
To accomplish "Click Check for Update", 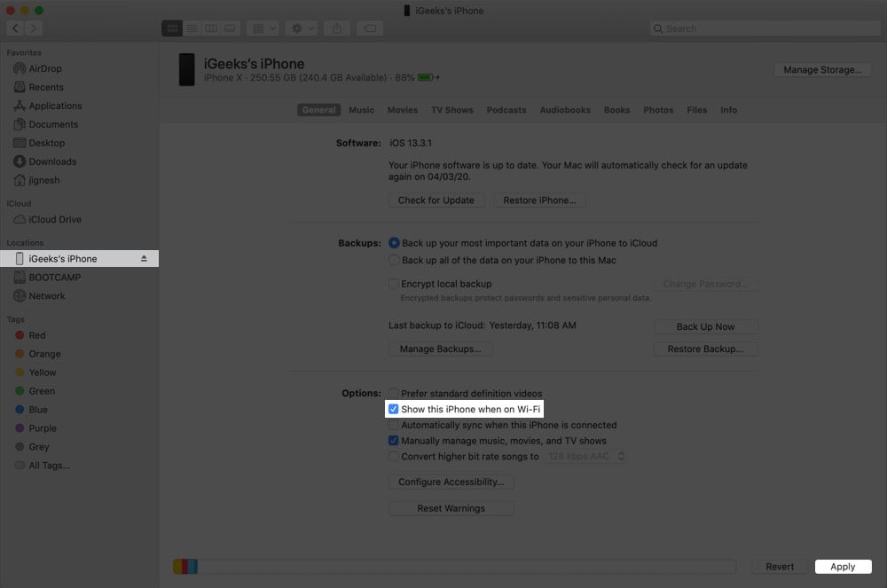I will pyautogui.click(x=436, y=200).
